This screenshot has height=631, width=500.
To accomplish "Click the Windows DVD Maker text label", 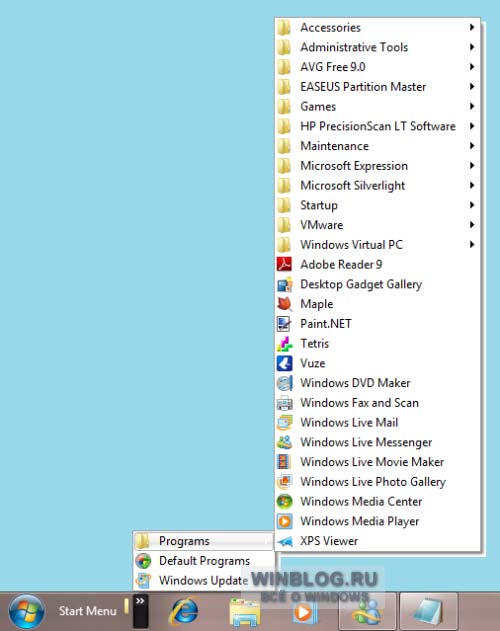I will click(x=355, y=383).
